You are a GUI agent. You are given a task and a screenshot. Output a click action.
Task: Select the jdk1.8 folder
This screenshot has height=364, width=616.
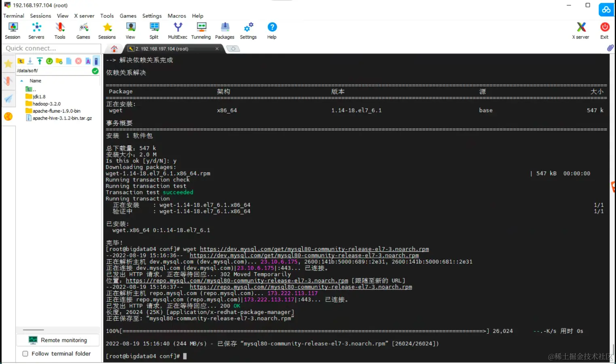coord(36,97)
